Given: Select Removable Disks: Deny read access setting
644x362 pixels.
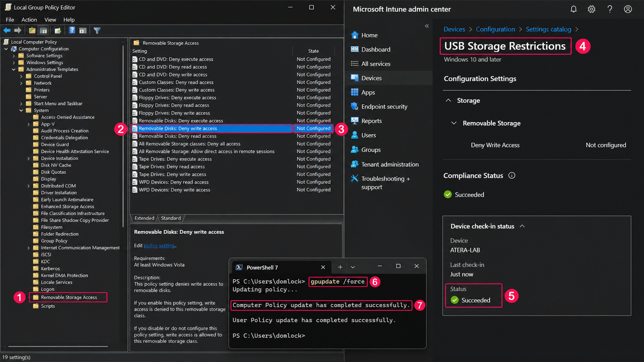Looking at the screenshot, I should click(x=177, y=136).
